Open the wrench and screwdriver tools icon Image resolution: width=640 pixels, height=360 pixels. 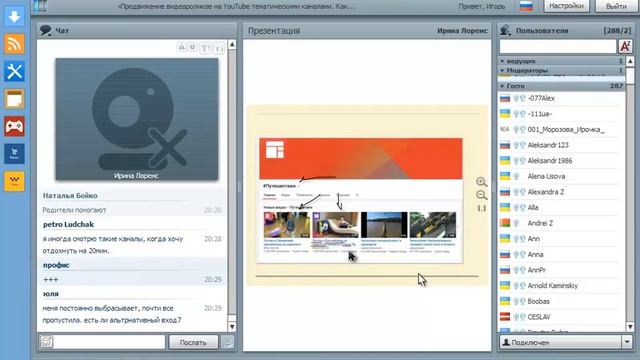click(14, 71)
